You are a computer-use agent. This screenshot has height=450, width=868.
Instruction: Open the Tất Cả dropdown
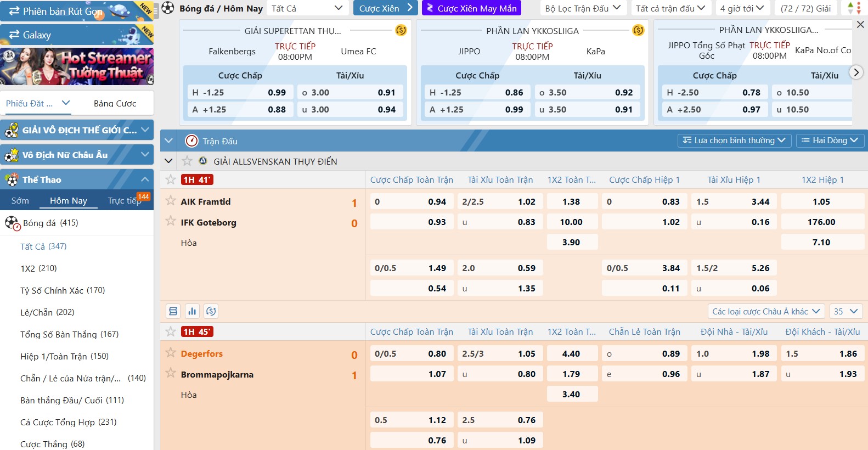coord(307,8)
